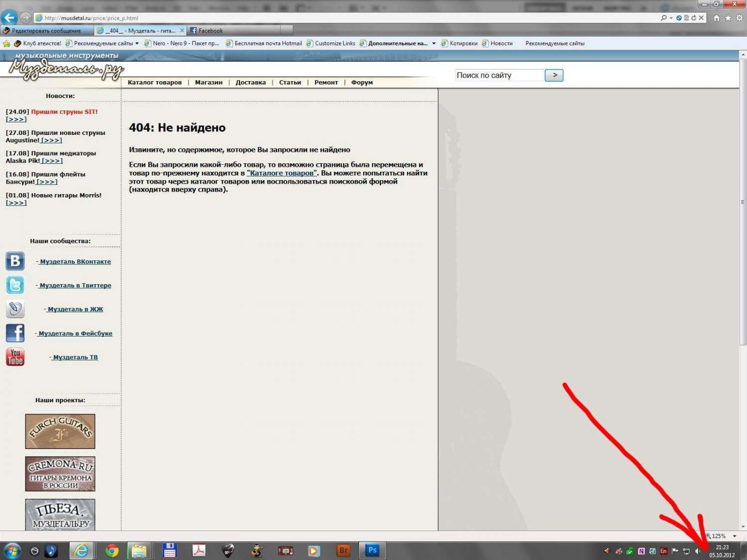This screenshot has width=747, height=560.
Task: Open Форум in the site menu
Action: coord(362,82)
